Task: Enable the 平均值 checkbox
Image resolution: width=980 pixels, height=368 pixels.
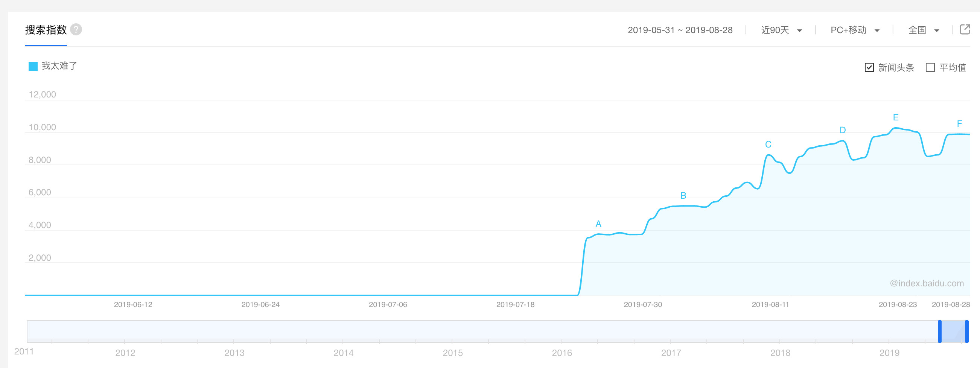Action: click(930, 68)
